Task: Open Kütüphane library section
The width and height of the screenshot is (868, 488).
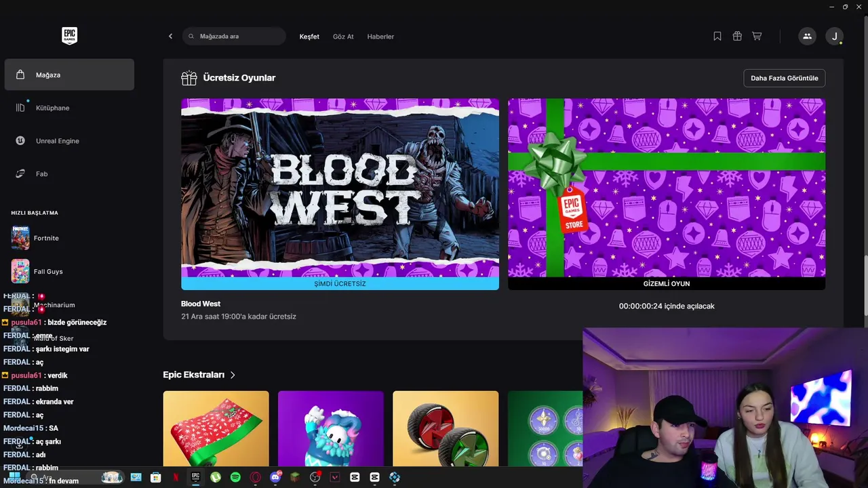Action: coord(69,108)
